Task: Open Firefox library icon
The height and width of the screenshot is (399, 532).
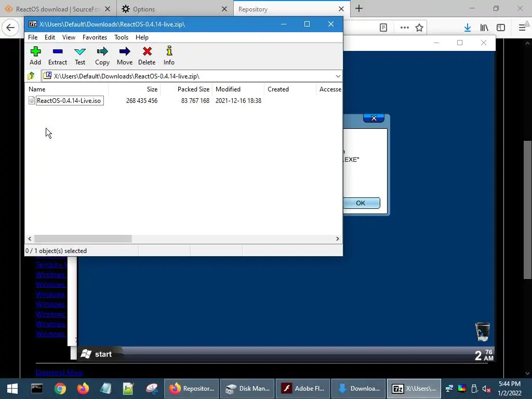Action: [x=484, y=28]
